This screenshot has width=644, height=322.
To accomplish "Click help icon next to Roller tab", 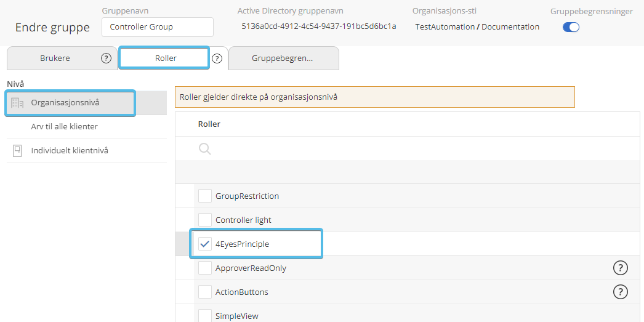I will coord(217,58).
